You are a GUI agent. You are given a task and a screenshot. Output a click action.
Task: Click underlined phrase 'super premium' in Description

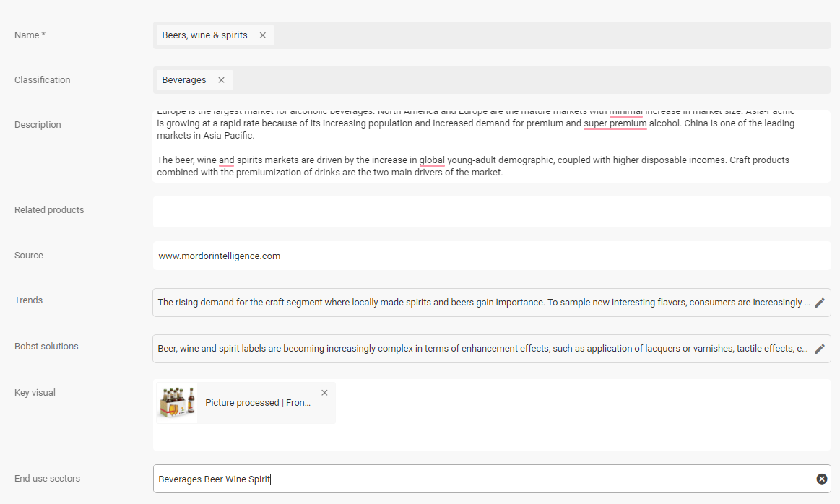point(615,123)
